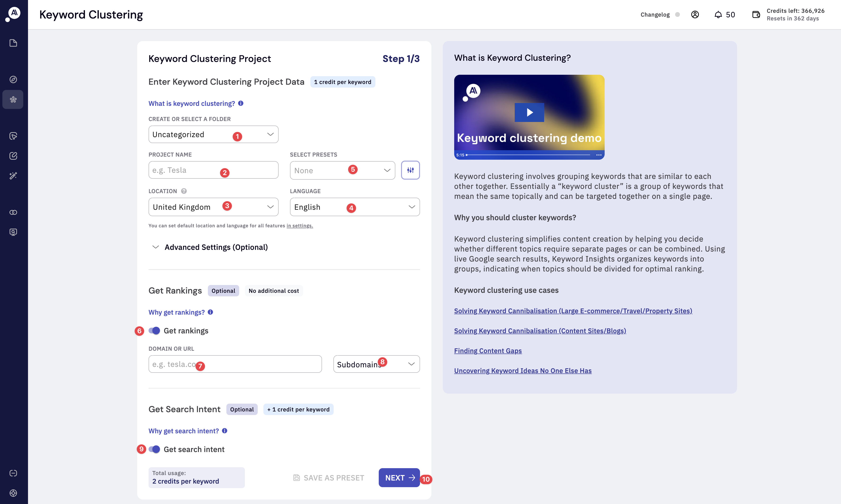Disable the Get rankings toggle
The height and width of the screenshot is (504, 841).
click(154, 331)
